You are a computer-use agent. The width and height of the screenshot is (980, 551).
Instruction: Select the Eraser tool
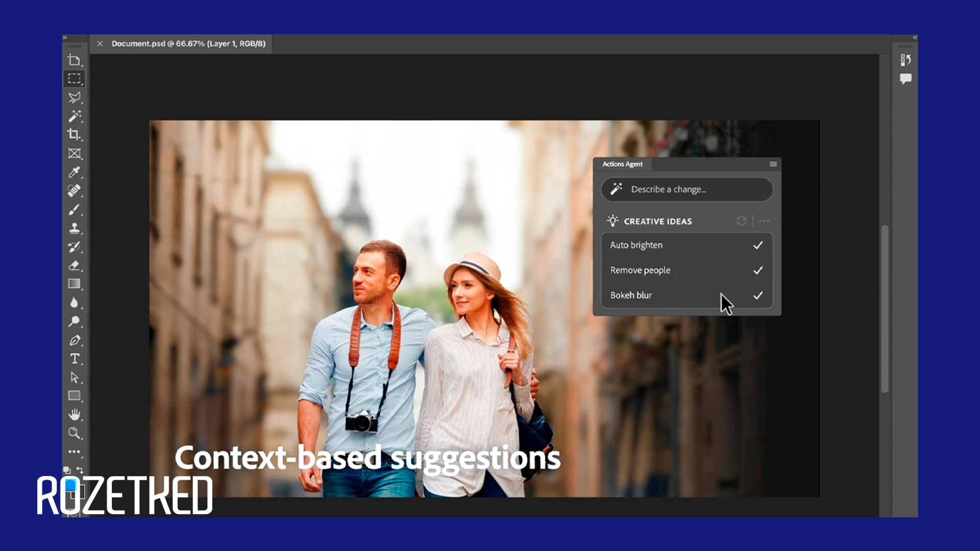[75, 265]
